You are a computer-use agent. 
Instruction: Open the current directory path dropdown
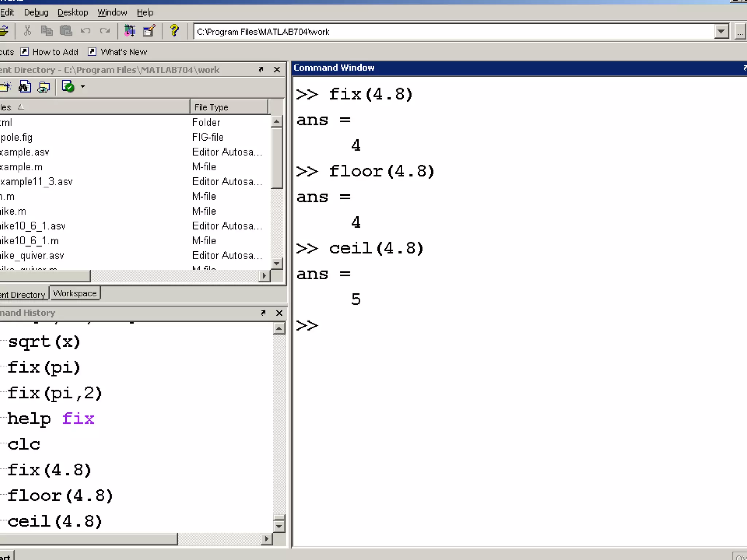click(x=721, y=32)
